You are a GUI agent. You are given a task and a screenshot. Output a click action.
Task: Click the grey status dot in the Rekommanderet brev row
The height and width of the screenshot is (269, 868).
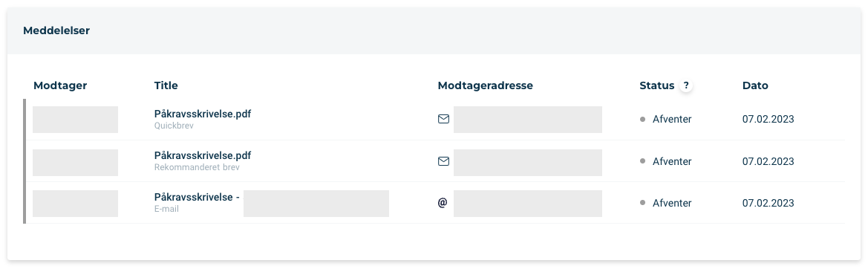pos(643,161)
